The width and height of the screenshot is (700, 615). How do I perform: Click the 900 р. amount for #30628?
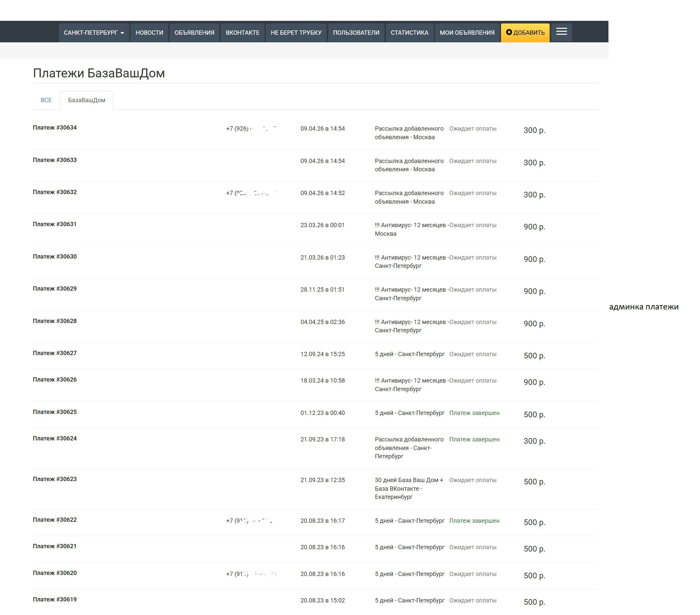click(534, 323)
